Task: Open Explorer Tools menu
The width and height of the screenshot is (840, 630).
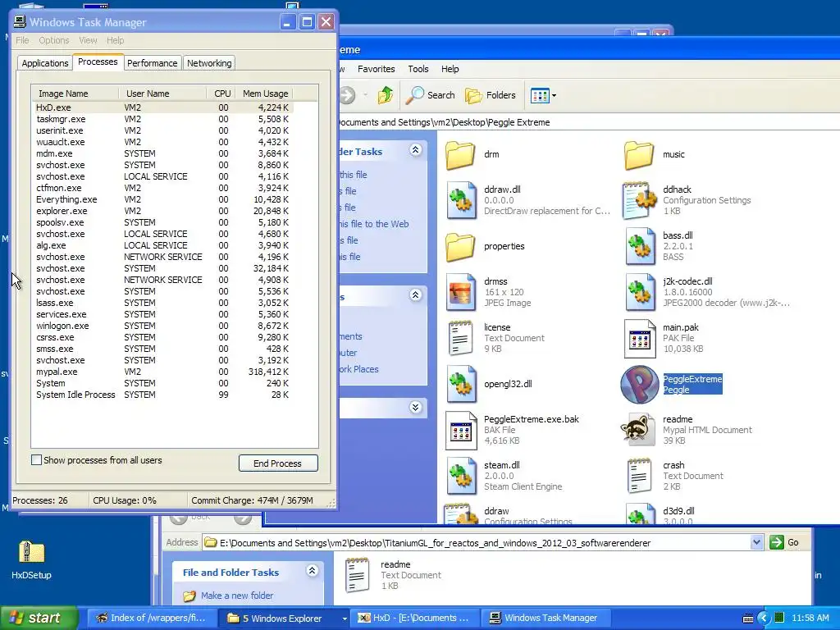Action: pyautogui.click(x=418, y=69)
